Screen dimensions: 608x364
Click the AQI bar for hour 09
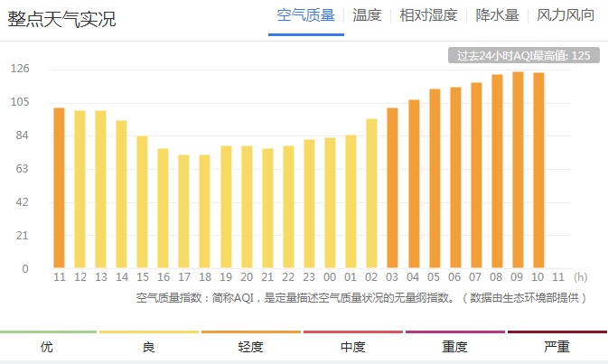click(x=518, y=170)
